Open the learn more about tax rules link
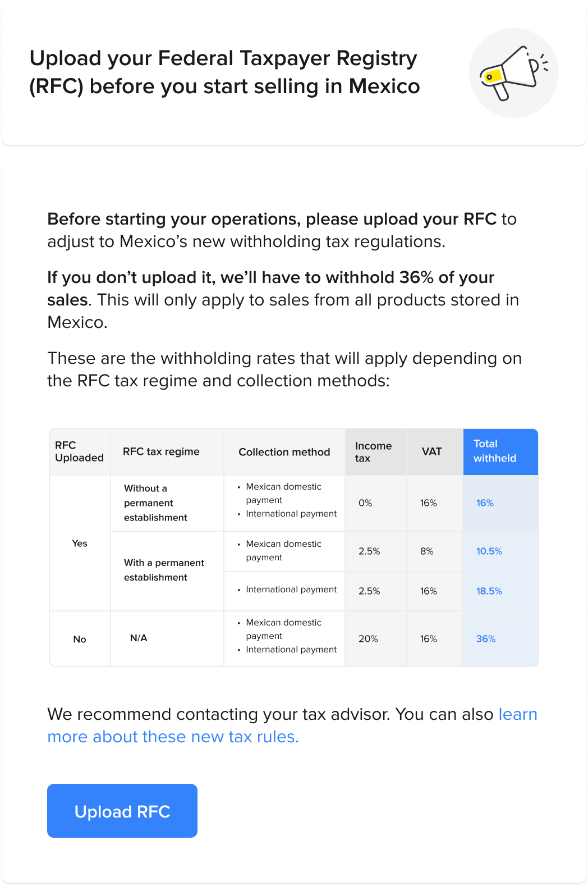Screen dimensions: 588x886 (x=173, y=737)
